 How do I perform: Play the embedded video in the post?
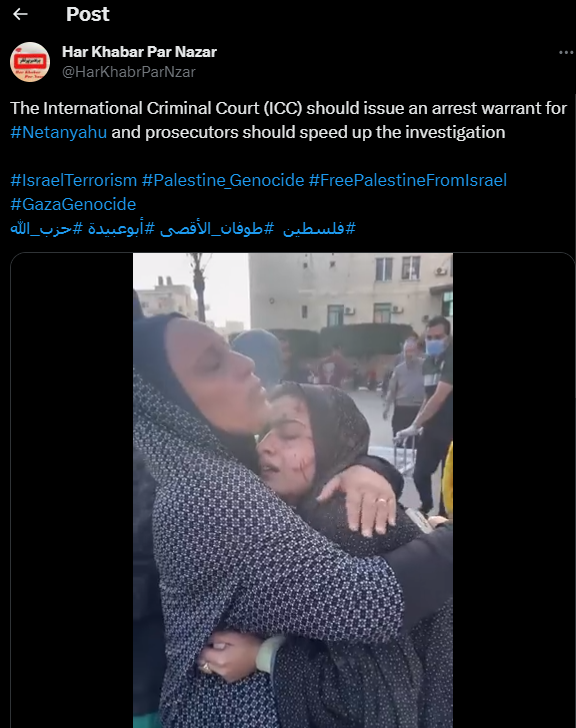pos(293,490)
